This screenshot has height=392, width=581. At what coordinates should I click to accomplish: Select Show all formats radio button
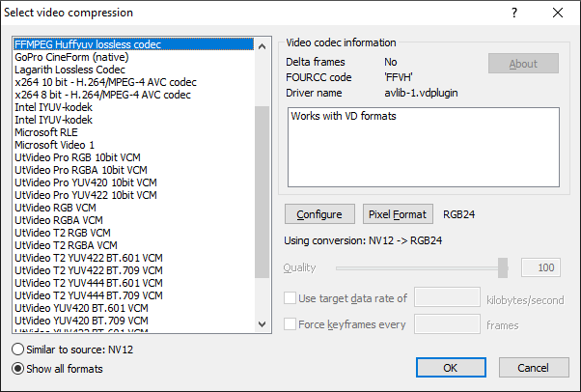click(18, 368)
